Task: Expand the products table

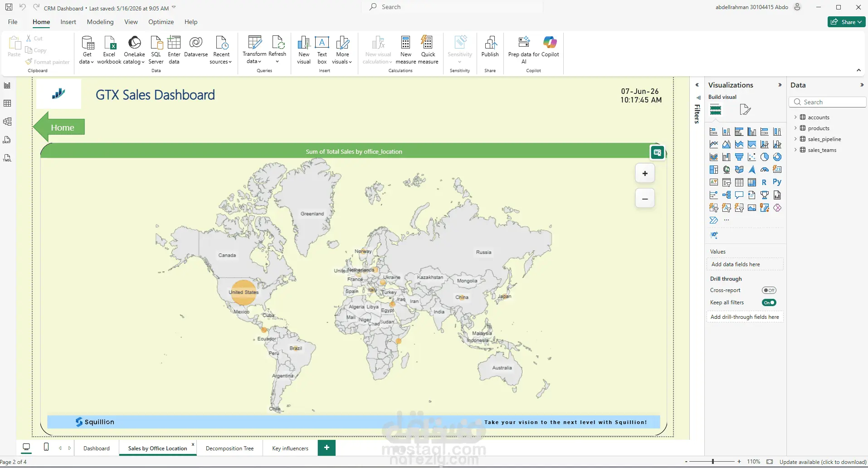Action: [x=795, y=128]
